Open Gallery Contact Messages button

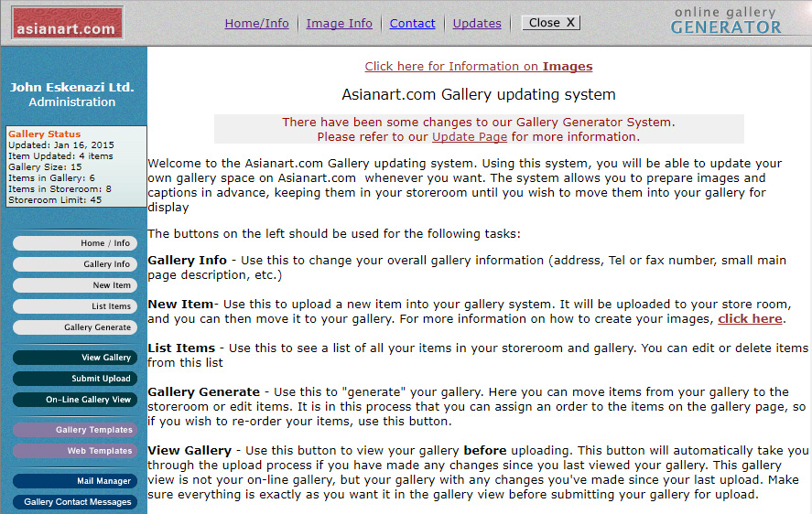click(75, 502)
